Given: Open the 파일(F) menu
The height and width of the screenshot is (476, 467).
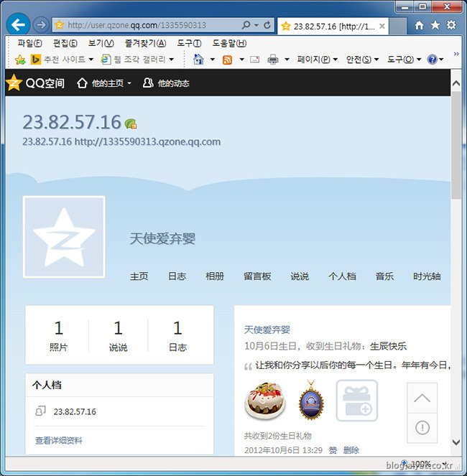Looking at the screenshot, I should pos(29,43).
